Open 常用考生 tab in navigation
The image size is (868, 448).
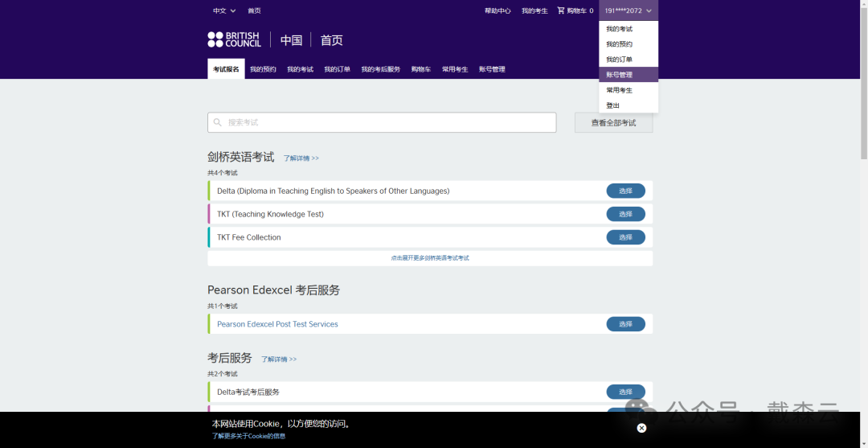455,69
